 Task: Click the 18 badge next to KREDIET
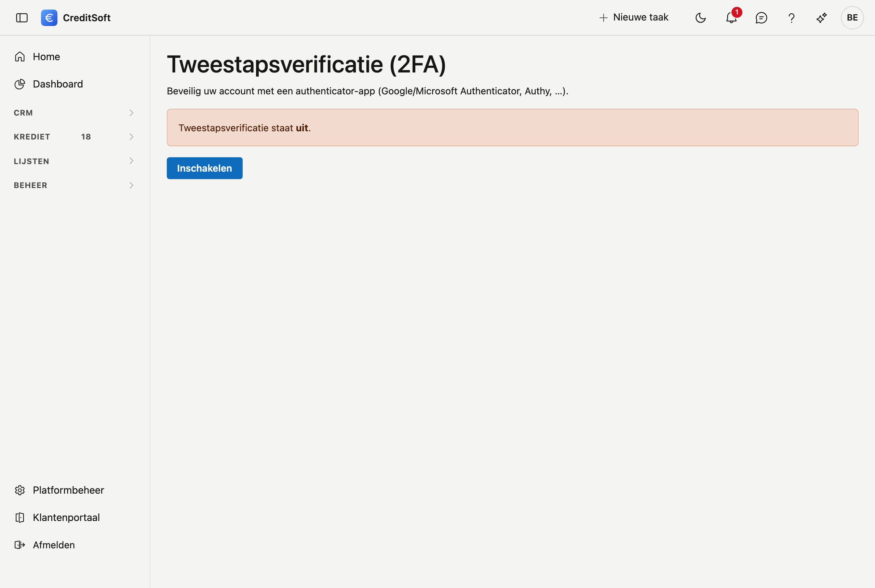pyautogui.click(x=86, y=137)
